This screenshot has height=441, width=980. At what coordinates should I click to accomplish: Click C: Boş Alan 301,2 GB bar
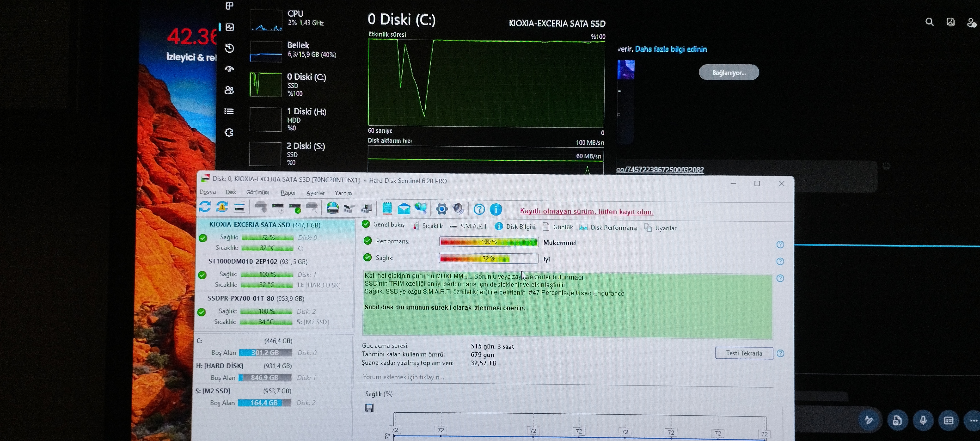pyautogui.click(x=265, y=352)
